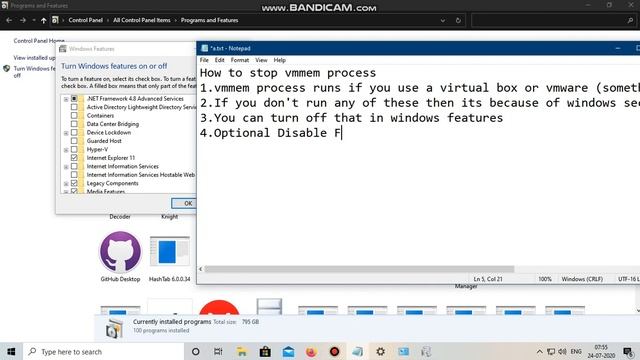Open the Notepad File menu
Screen dimensions: 640x360
[204, 60]
